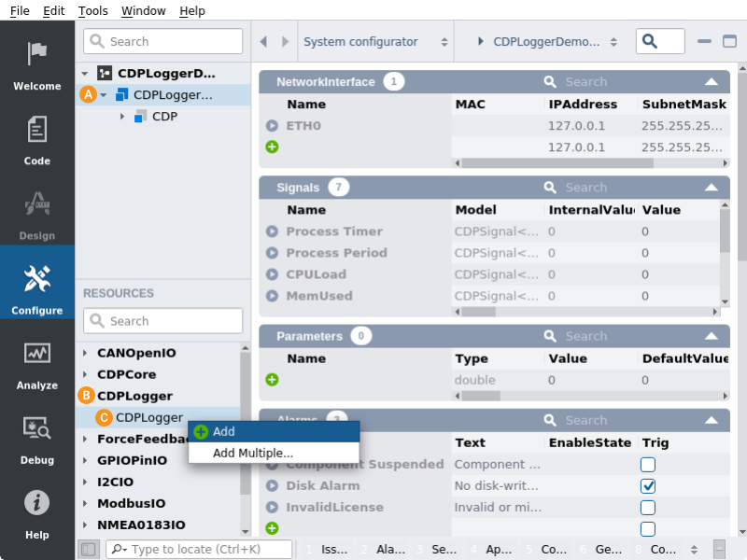The width and height of the screenshot is (747, 560).
Task: Click the green add icon in NetworkInterface table
Action: coord(272,147)
